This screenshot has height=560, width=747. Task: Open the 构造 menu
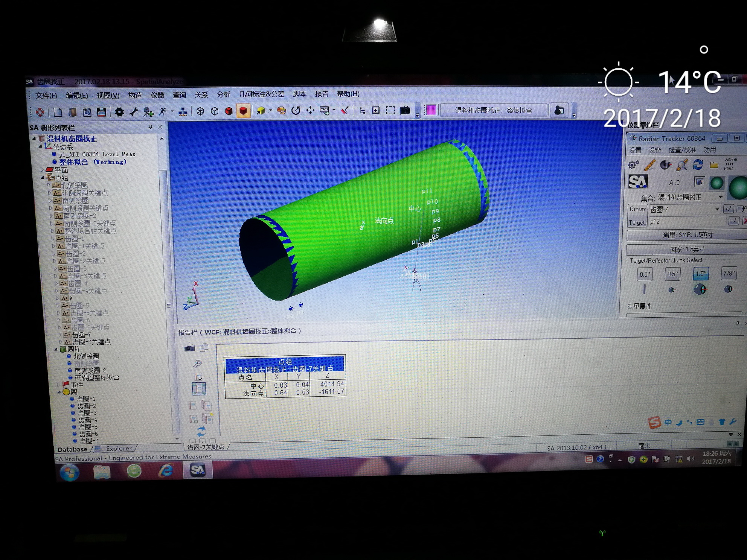135,95
